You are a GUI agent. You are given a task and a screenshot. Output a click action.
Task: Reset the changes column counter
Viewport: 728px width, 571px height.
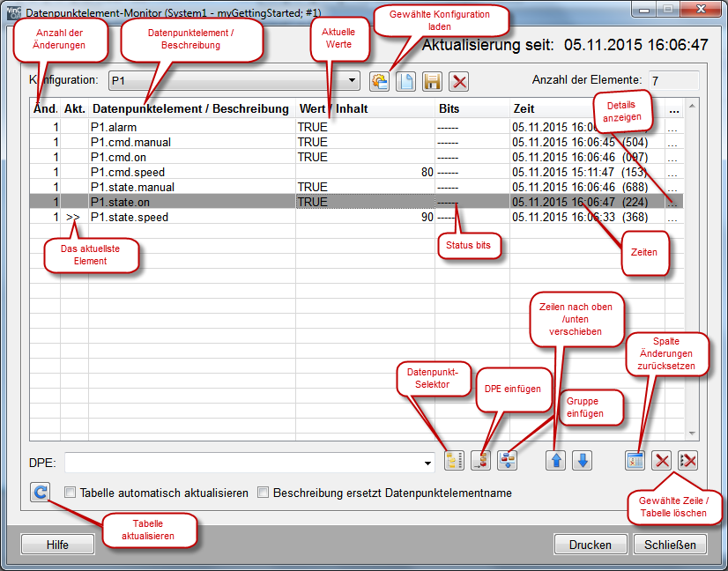635,461
